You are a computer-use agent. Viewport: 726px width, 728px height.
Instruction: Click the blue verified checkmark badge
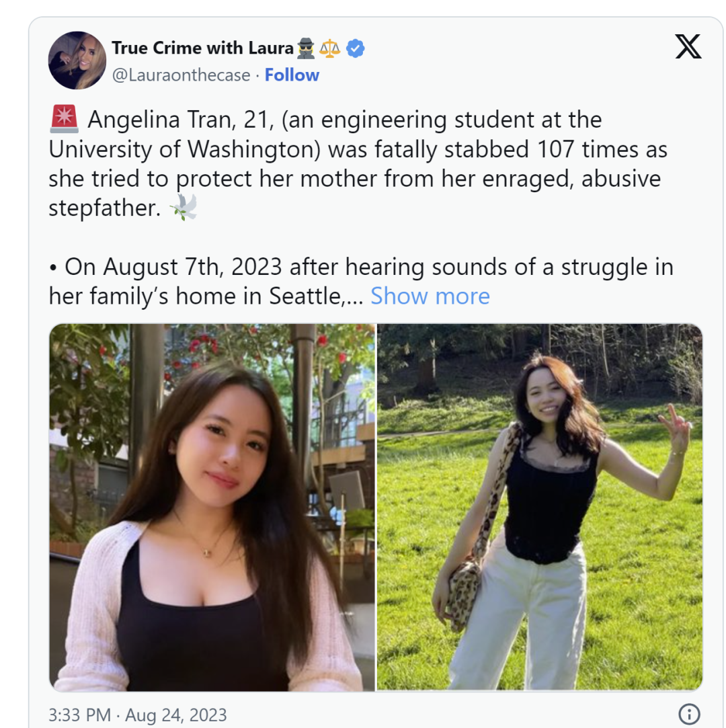(355, 48)
